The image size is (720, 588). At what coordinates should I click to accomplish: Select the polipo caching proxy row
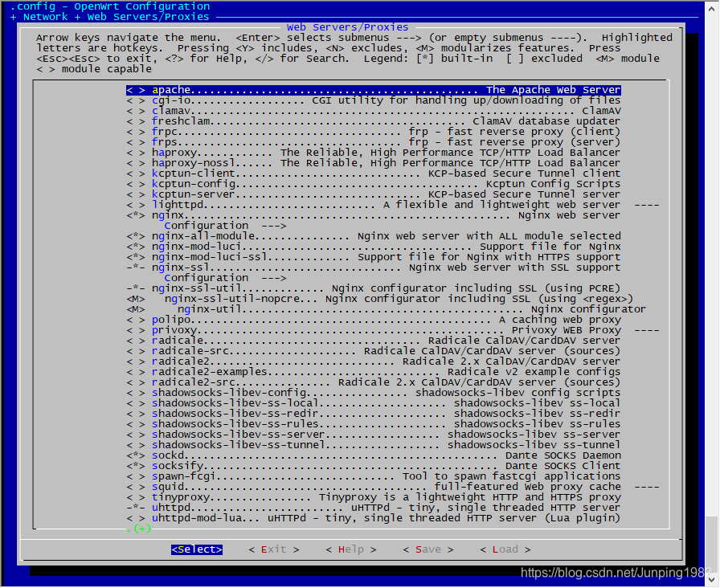[x=374, y=320]
